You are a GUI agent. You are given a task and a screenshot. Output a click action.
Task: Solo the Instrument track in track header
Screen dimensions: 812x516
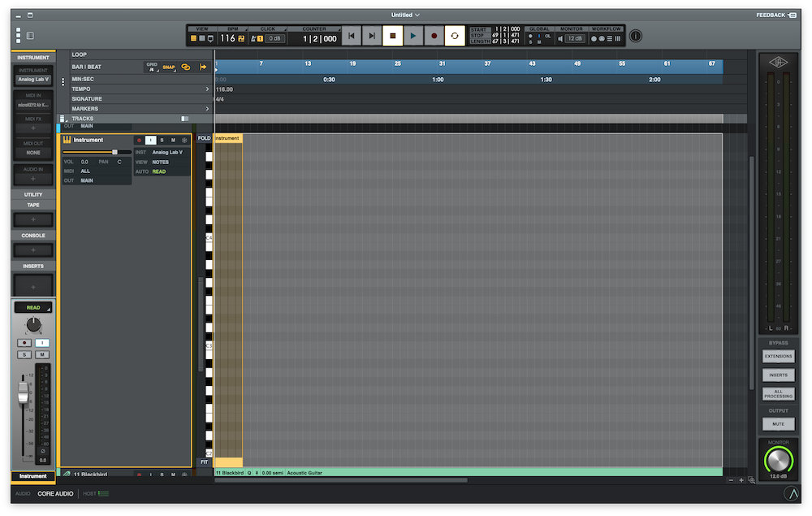[x=162, y=141]
